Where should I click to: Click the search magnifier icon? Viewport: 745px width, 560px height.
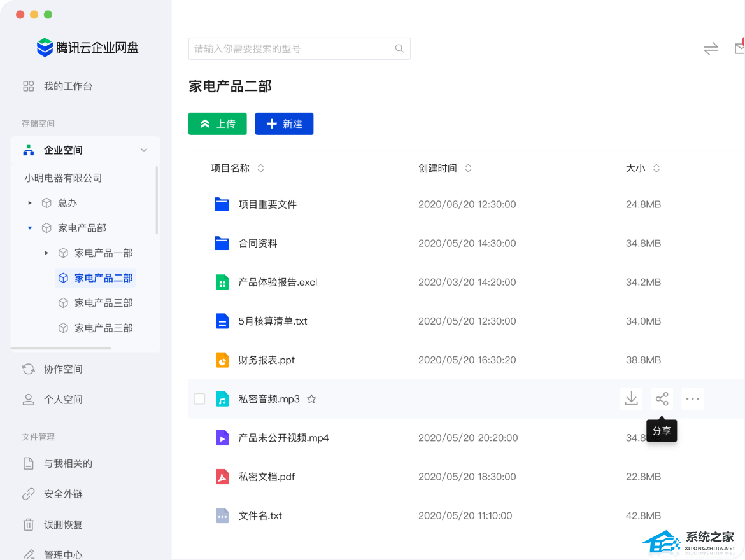click(400, 48)
